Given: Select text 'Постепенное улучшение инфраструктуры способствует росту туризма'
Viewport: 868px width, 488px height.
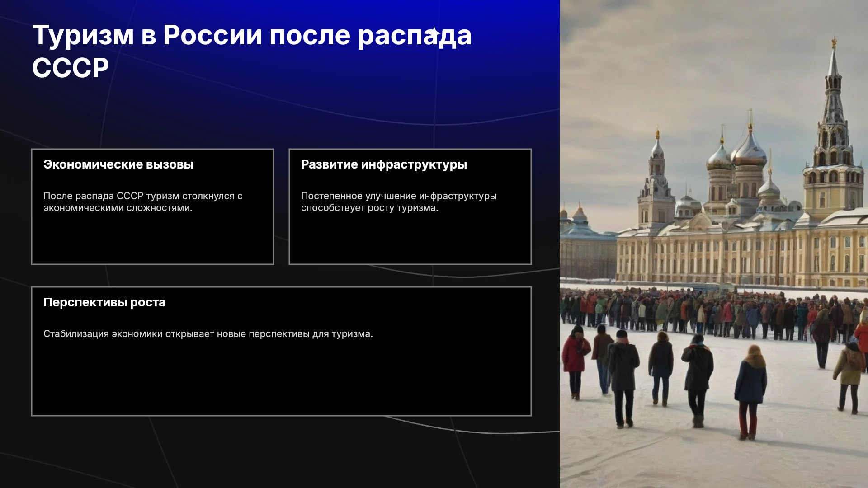Looking at the screenshot, I should point(399,202).
